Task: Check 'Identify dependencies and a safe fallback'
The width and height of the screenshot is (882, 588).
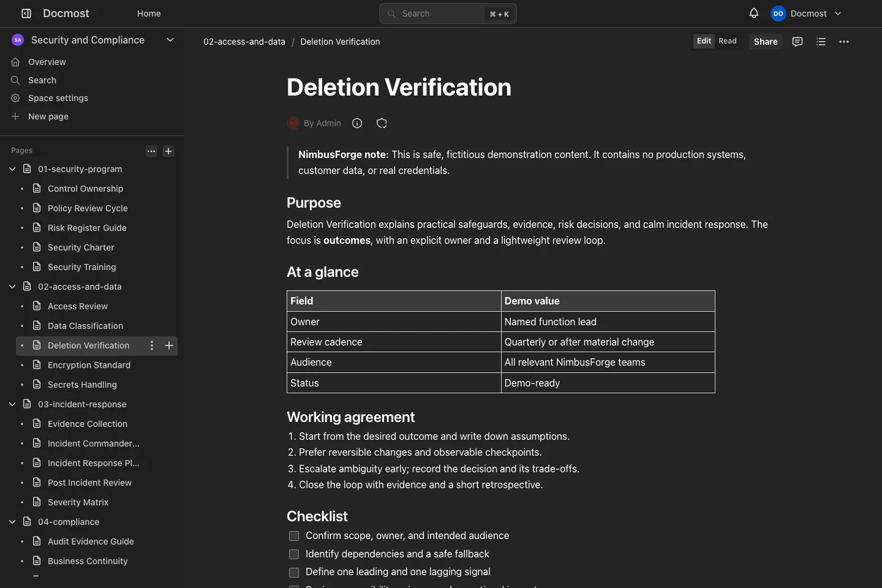Action: (294, 554)
